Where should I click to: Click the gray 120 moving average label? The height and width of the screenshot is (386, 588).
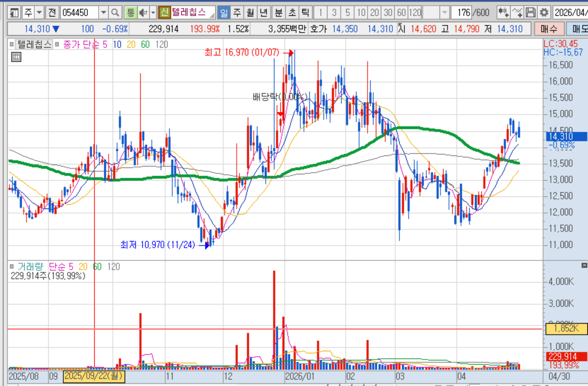(x=161, y=45)
